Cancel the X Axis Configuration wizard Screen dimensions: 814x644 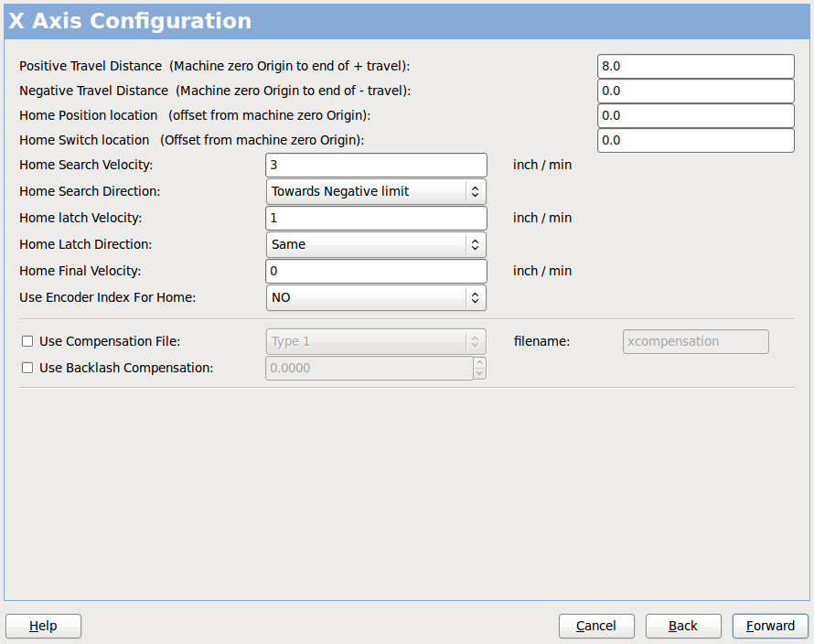596,626
